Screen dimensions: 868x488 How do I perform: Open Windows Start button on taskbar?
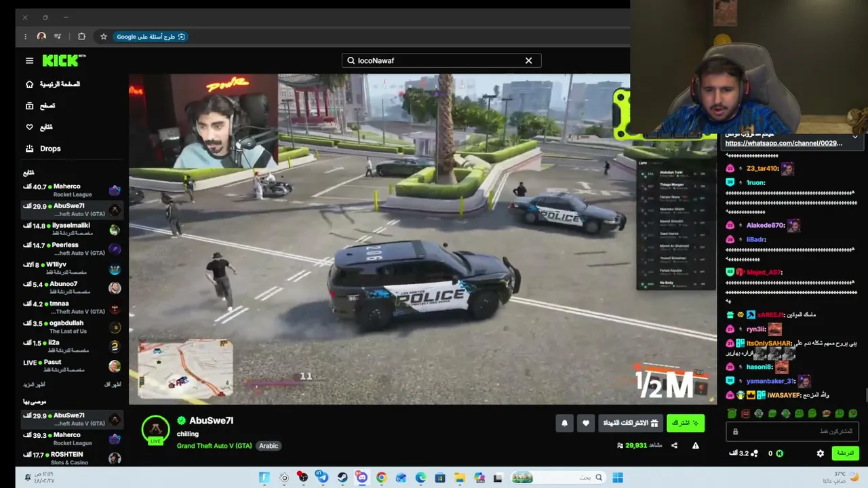(618, 478)
